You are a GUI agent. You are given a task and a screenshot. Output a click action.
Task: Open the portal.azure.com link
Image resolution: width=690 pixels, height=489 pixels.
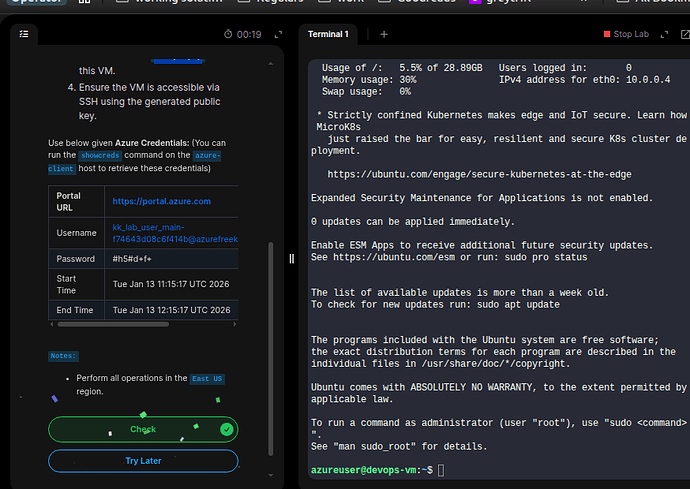161,201
